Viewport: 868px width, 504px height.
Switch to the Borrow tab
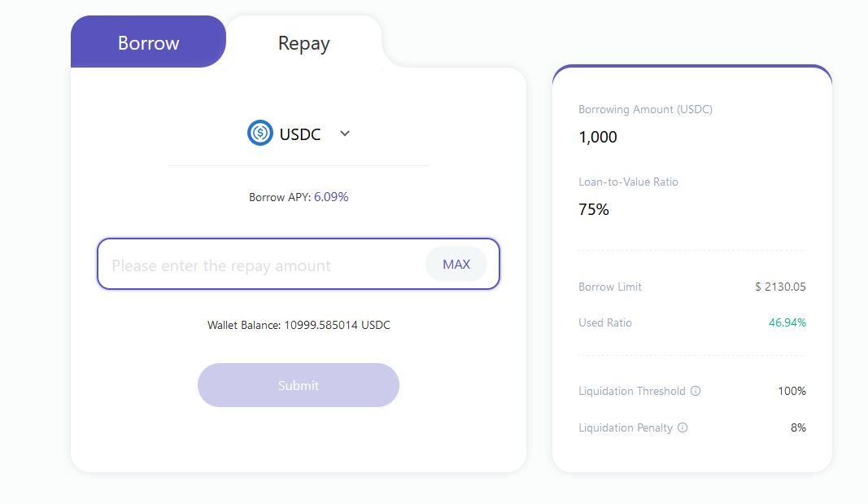click(148, 42)
